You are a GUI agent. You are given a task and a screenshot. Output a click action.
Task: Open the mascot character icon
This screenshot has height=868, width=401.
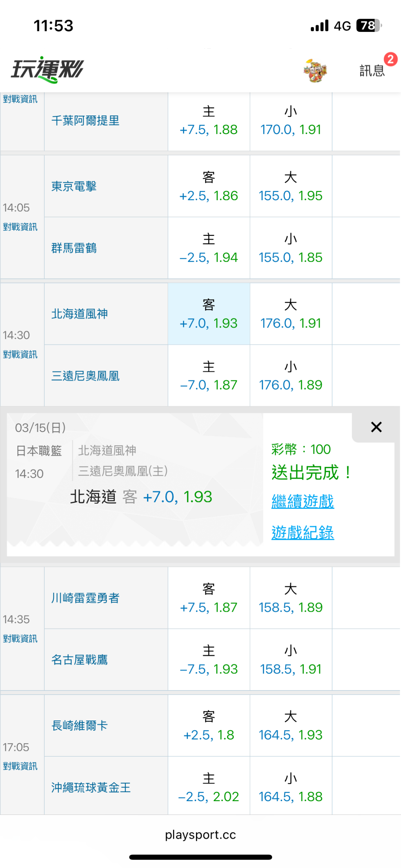click(315, 70)
